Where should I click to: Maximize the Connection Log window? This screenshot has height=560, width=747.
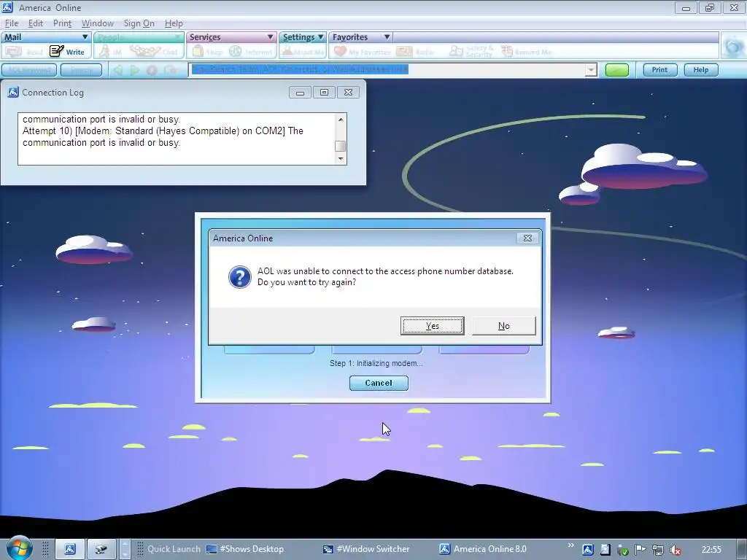tap(324, 93)
